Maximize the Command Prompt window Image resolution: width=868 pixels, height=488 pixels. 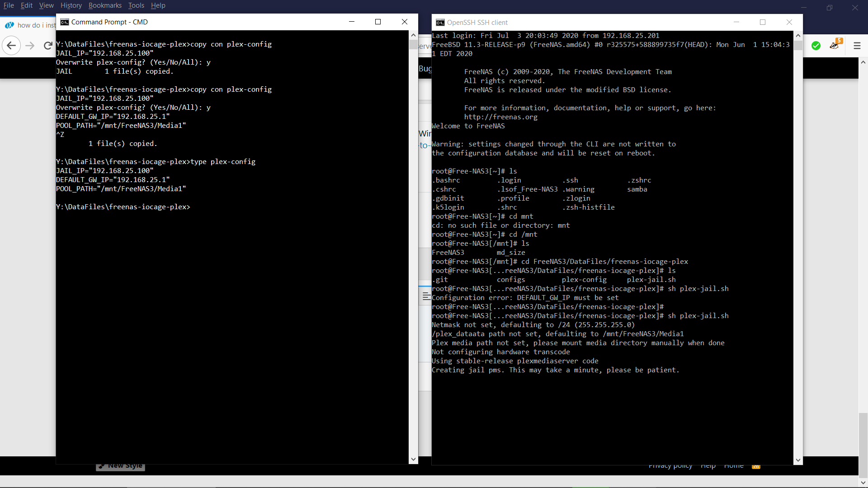pyautogui.click(x=378, y=22)
